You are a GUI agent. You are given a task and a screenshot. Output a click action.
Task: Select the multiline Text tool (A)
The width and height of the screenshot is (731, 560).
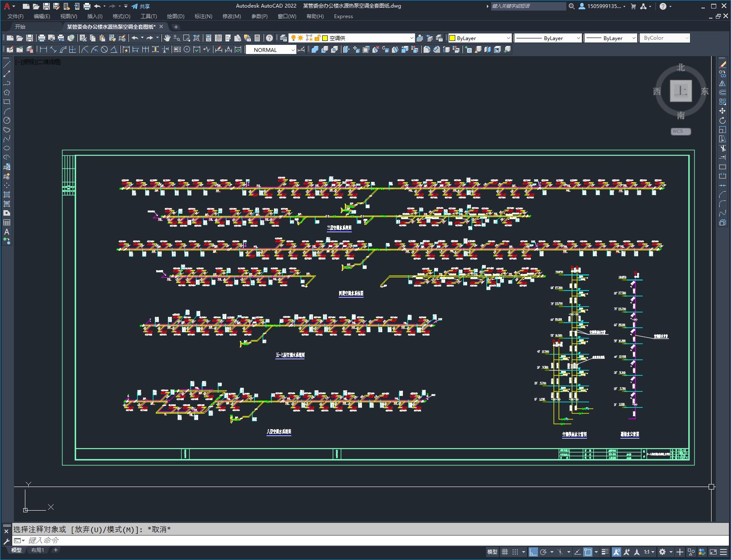(x=7, y=232)
